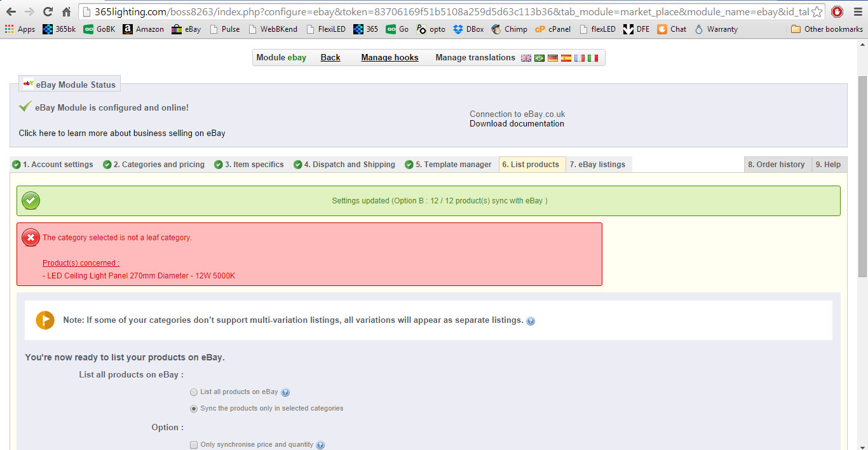
Task: Open the DFE bookmark
Action: click(x=637, y=29)
